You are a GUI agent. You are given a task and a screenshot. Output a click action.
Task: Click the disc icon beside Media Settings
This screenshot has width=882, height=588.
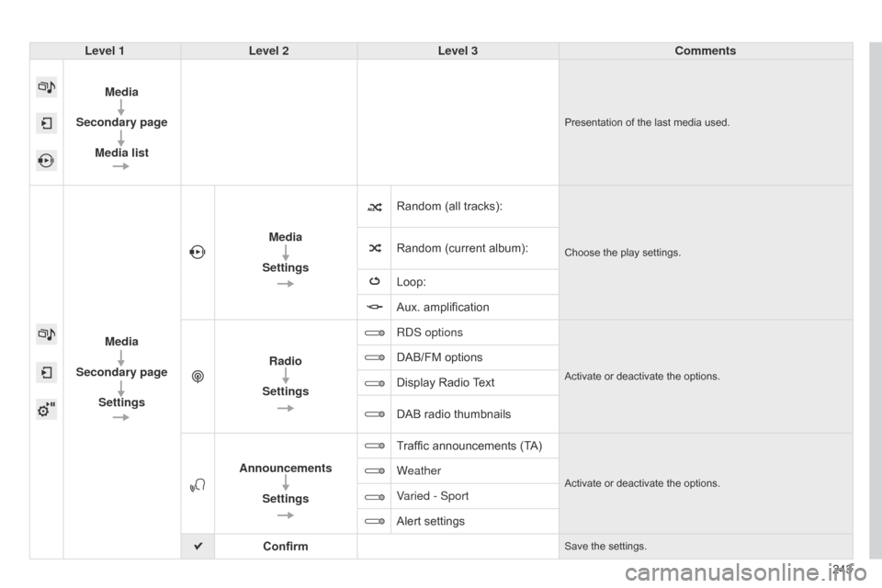point(198,253)
